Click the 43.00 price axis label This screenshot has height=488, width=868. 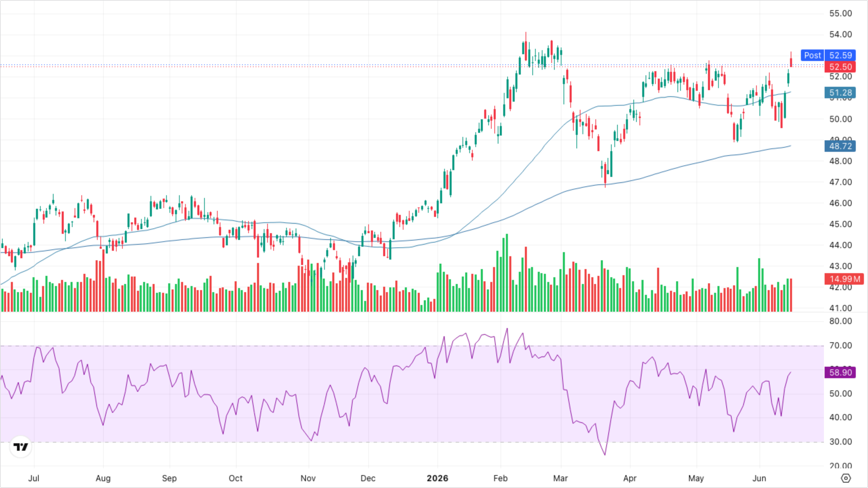click(841, 266)
